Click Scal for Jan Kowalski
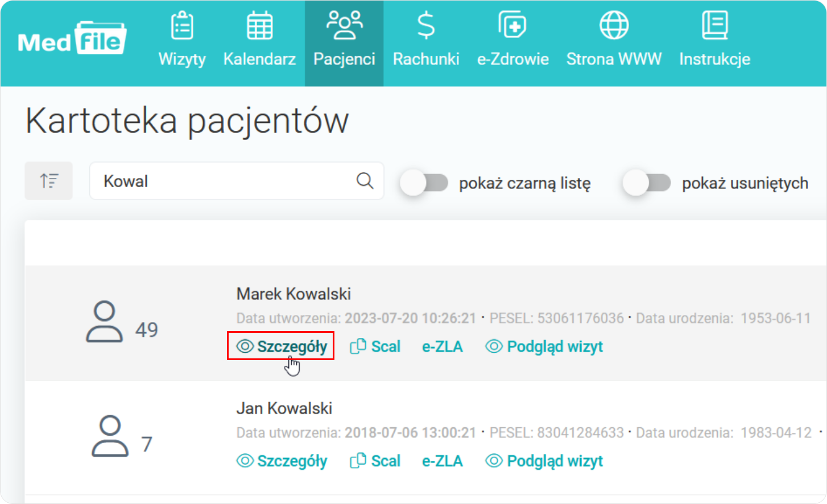Image resolution: width=827 pixels, height=504 pixels. [x=375, y=461]
